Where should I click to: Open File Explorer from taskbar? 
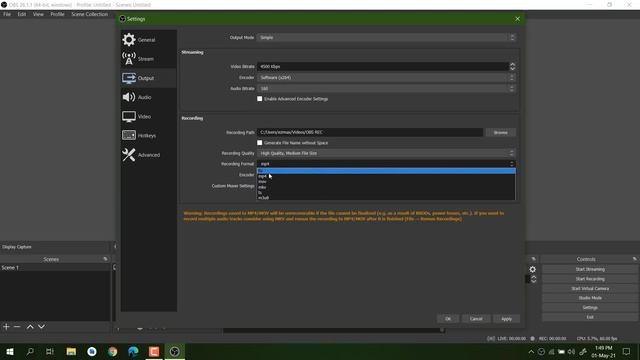point(71,351)
